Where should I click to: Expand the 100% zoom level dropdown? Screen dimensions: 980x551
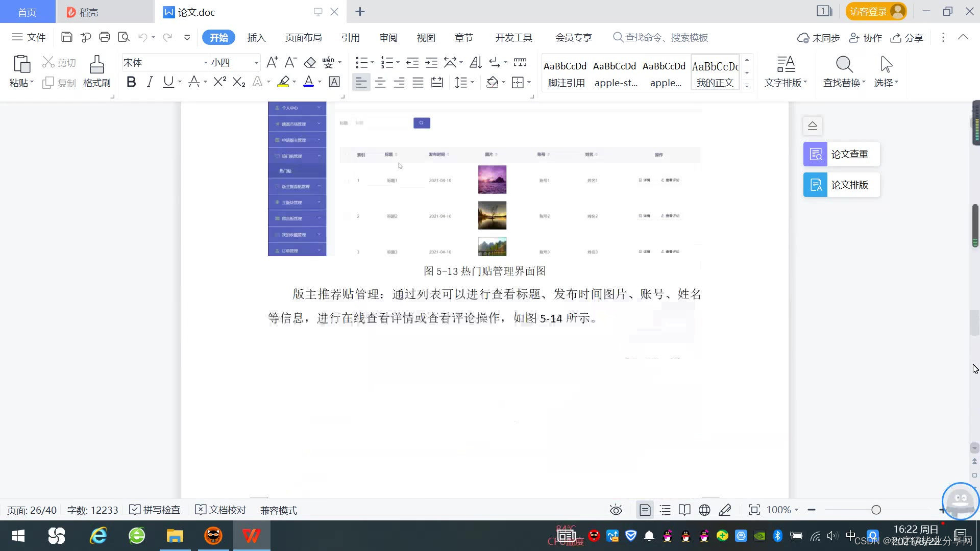coord(796,510)
